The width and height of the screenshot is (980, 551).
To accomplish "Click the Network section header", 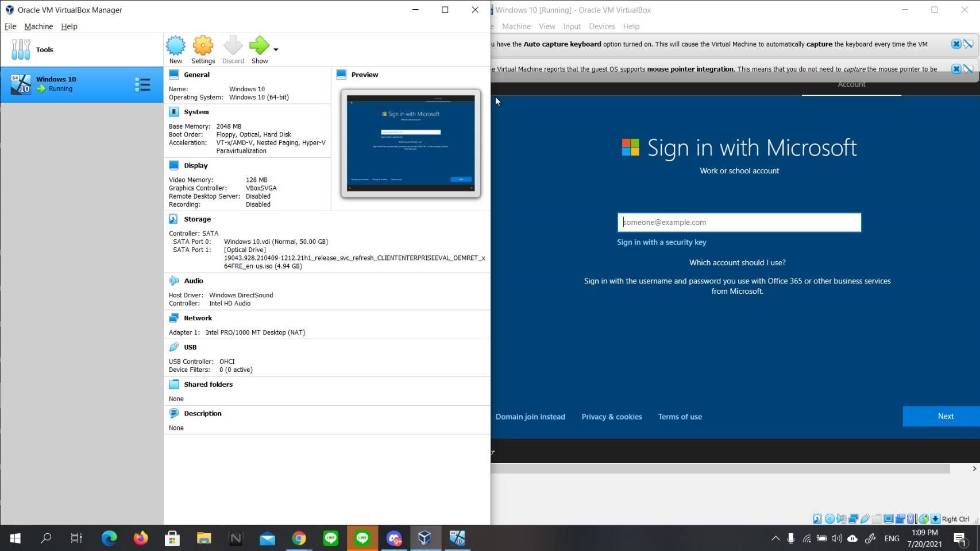I will [198, 318].
